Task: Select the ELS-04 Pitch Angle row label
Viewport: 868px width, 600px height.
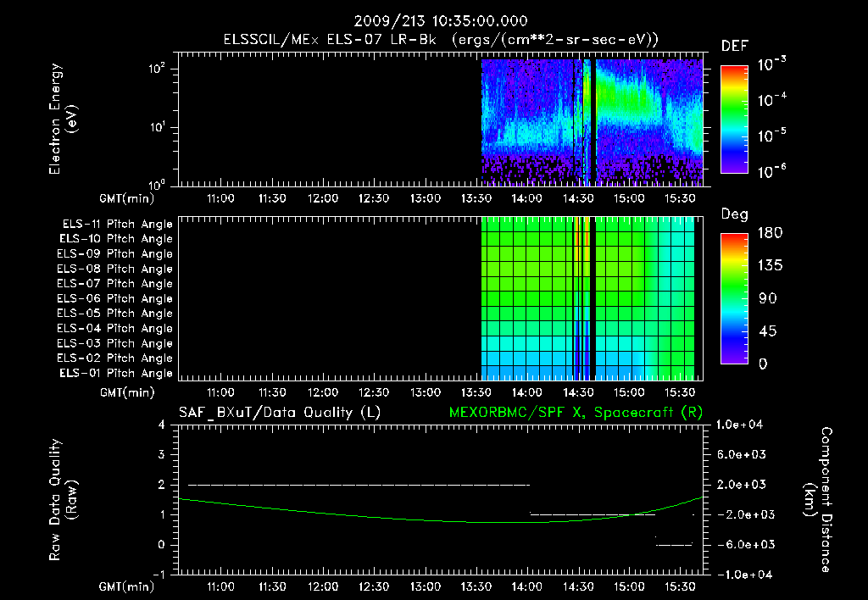Action: click(114, 328)
